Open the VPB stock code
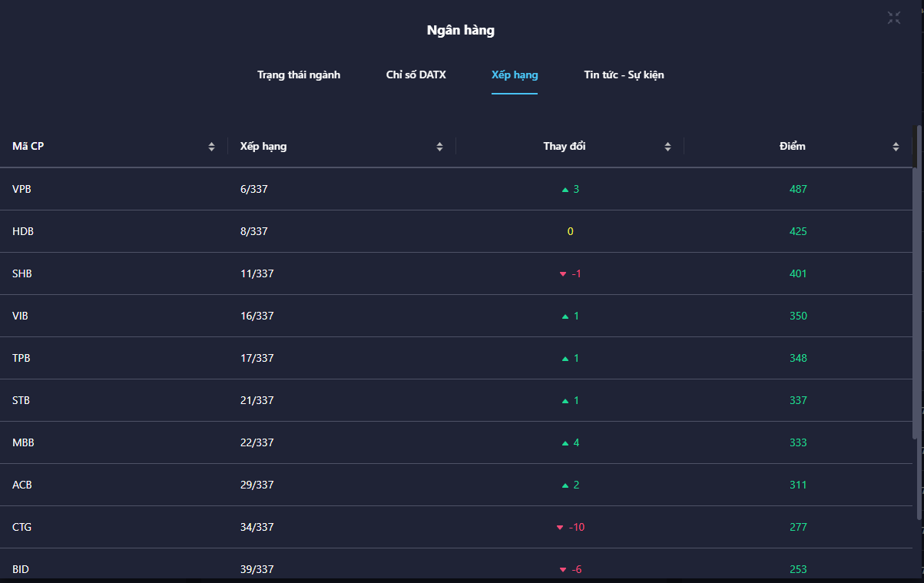The width and height of the screenshot is (924, 583). click(22, 189)
